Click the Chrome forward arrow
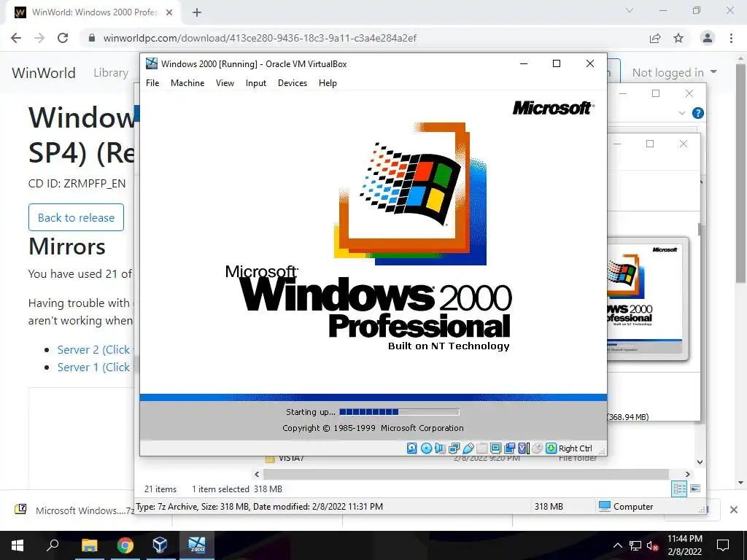 [x=39, y=38]
